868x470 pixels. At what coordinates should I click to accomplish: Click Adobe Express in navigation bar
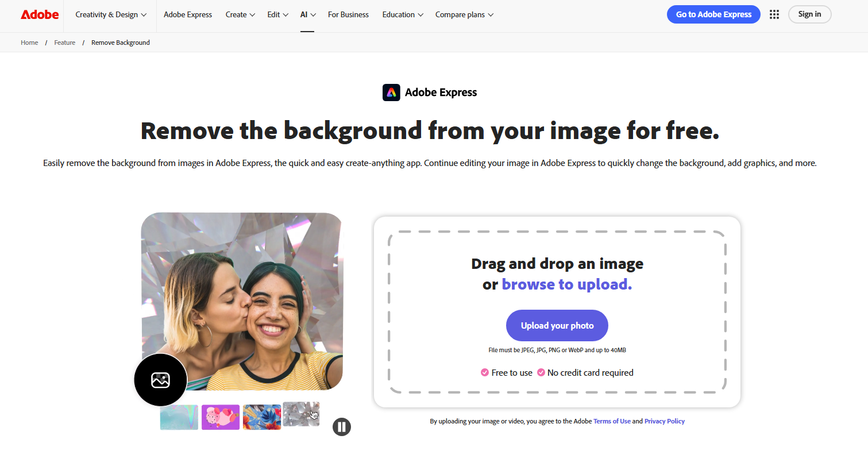coord(188,14)
